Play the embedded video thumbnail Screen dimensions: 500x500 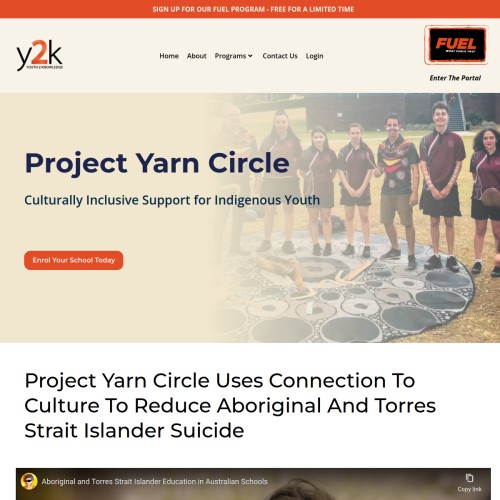[x=253, y=484]
